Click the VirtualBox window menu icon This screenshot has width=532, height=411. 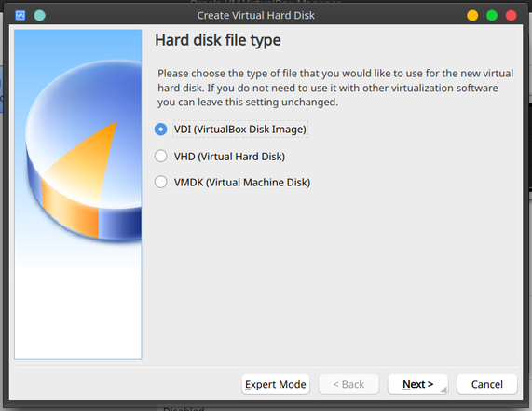pyautogui.click(x=20, y=15)
